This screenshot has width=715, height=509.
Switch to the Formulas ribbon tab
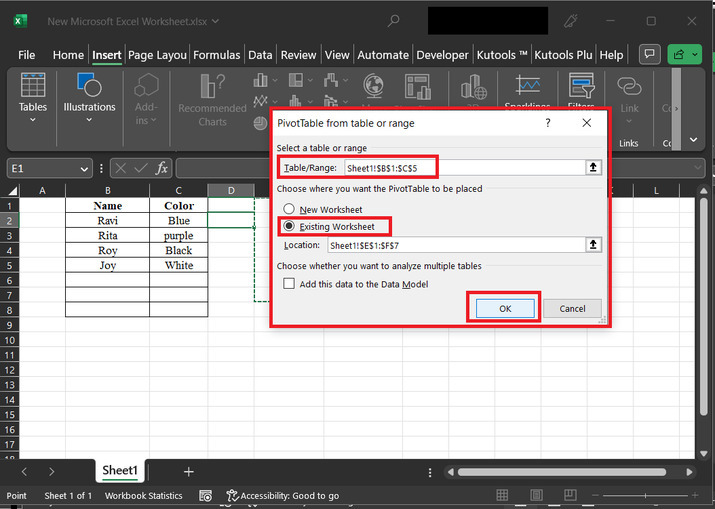[216, 55]
